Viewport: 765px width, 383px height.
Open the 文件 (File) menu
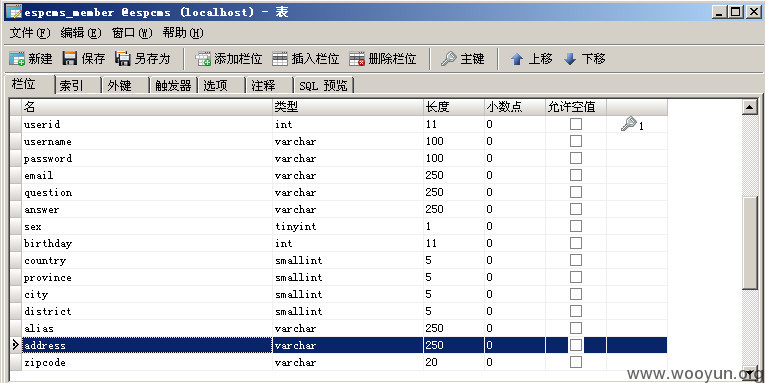pos(30,33)
